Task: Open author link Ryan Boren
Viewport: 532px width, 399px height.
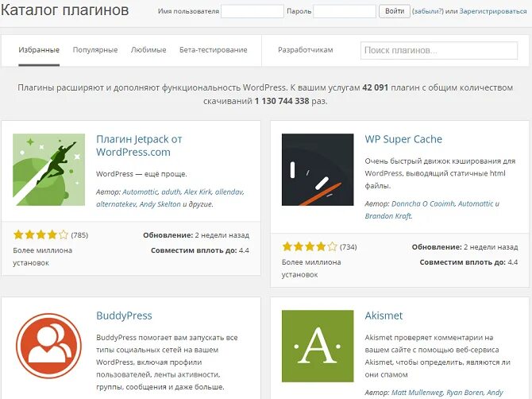Action: 465,393
